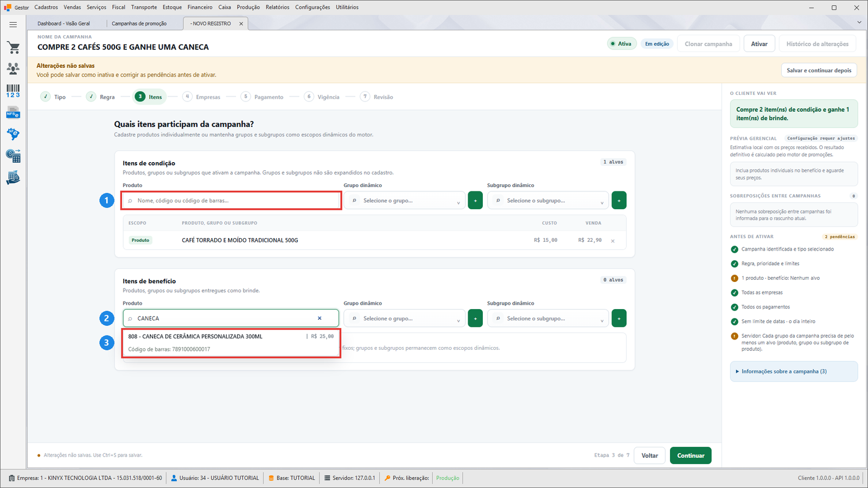The image size is (868, 488).
Task: Clear the CANECA search text
Action: [320, 318]
